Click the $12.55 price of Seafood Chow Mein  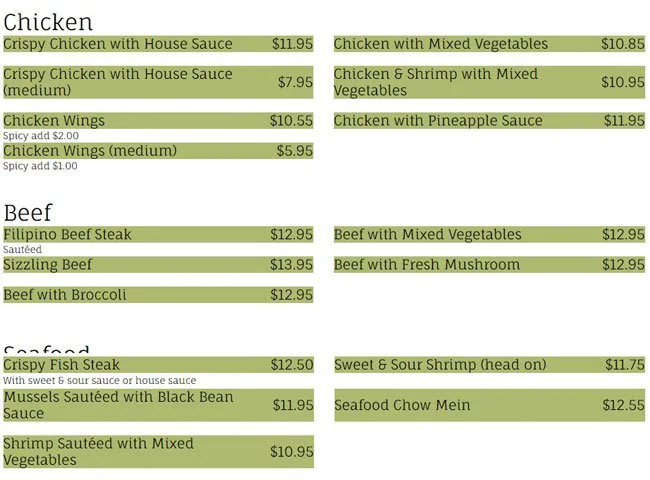623,405
